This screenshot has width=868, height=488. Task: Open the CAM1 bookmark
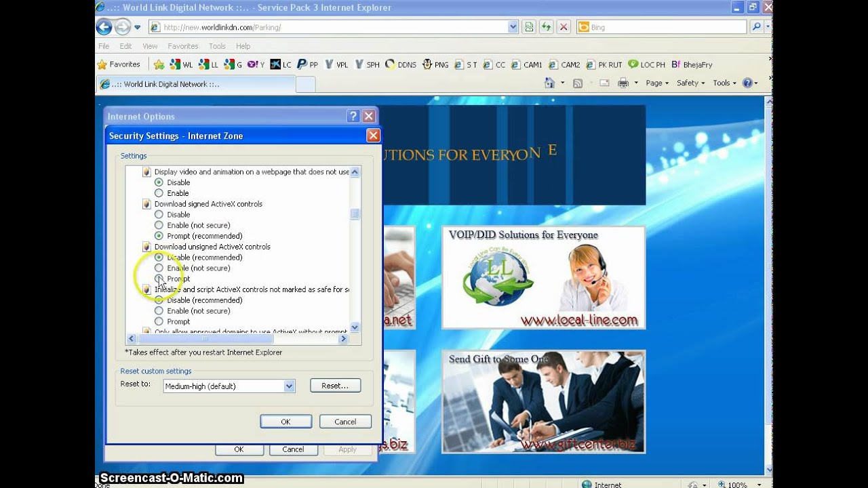click(527, 65)
